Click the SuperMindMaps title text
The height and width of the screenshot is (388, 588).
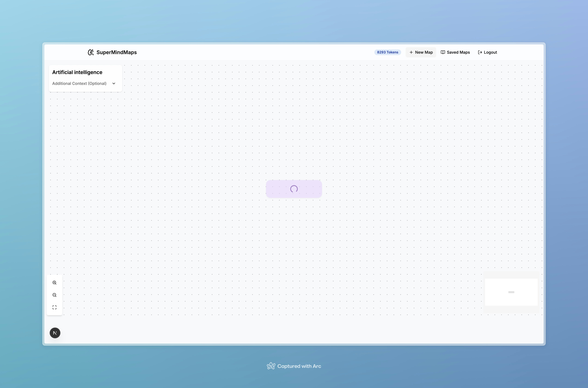pyautogui.click(x=116, y=52)
